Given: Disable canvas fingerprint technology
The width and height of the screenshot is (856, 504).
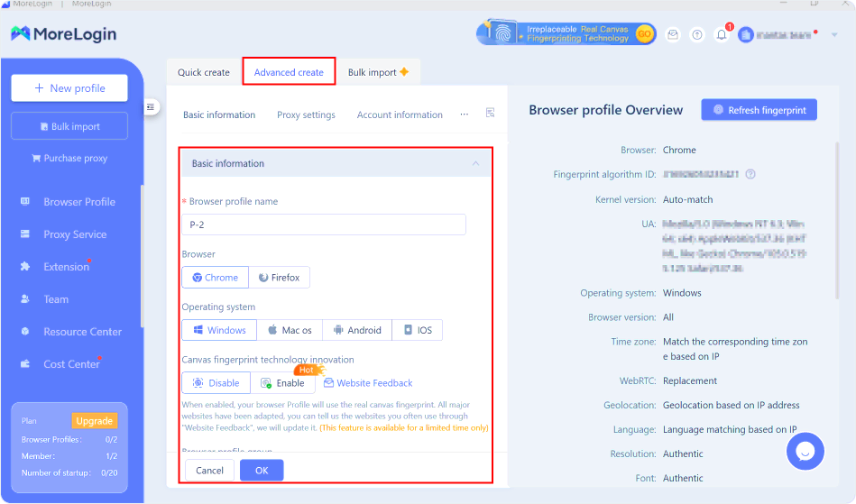Looking at the screenshot, I should coord(216,383).
